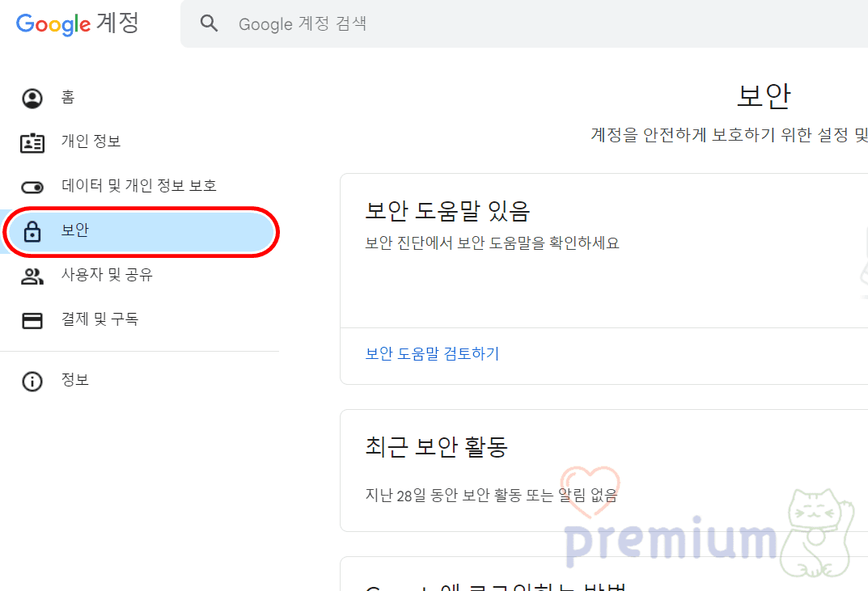This screenshot has height=591, width=868.
Task: Click the 보안 도움말 있음 heading
Action: click(x=447, y=211)
